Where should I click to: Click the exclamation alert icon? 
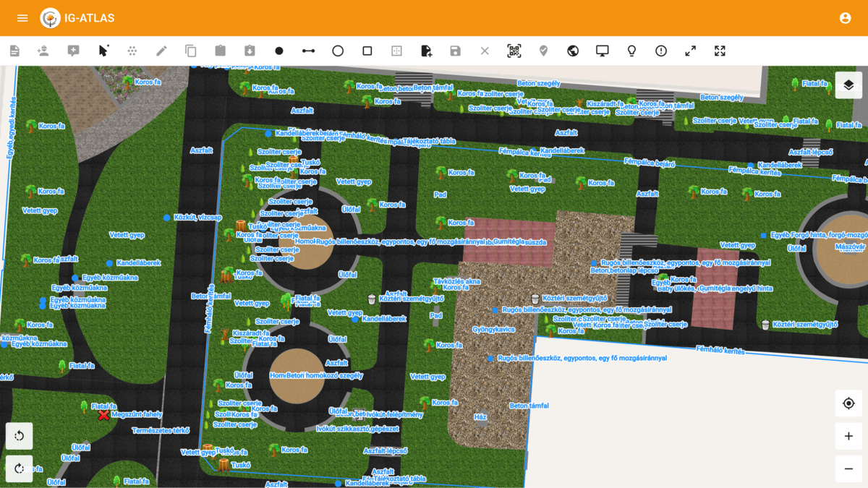661,51
